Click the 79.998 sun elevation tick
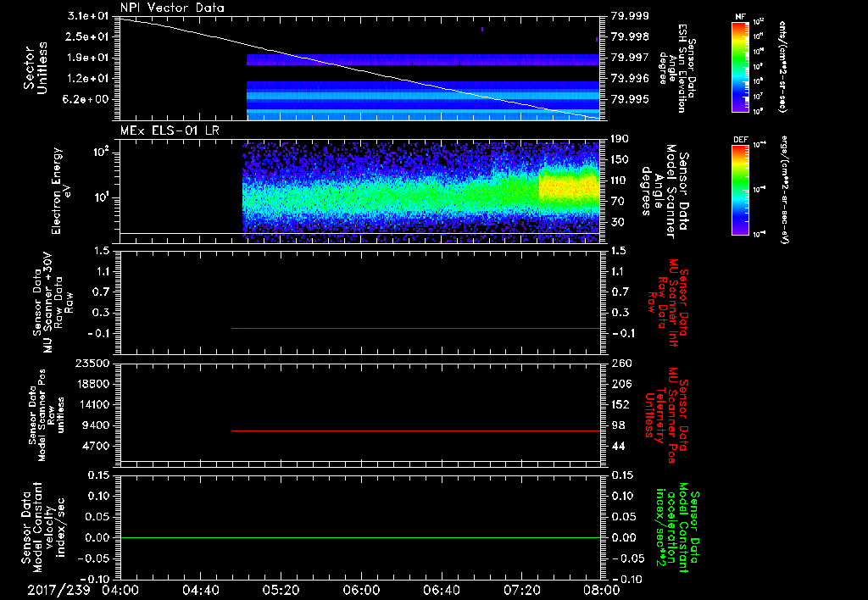The height and width of the screenshot is (600, 868). (x=630, y=36)
